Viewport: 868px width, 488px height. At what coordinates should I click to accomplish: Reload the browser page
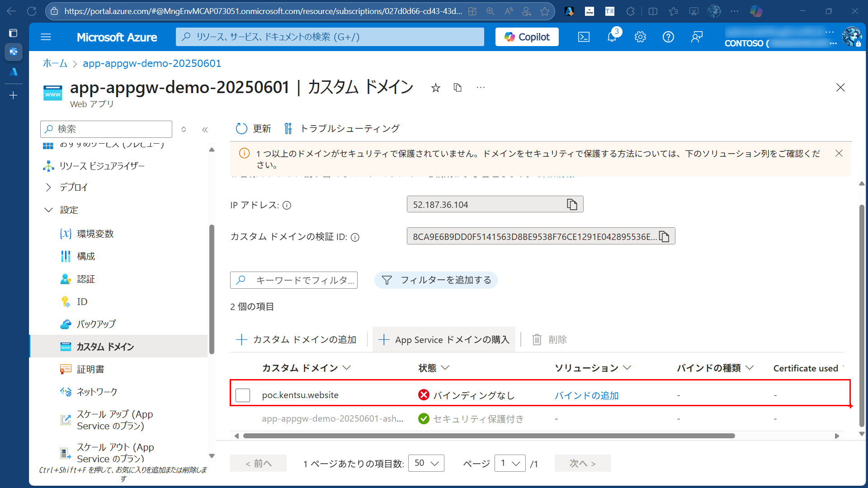click(x=32, y=11)
